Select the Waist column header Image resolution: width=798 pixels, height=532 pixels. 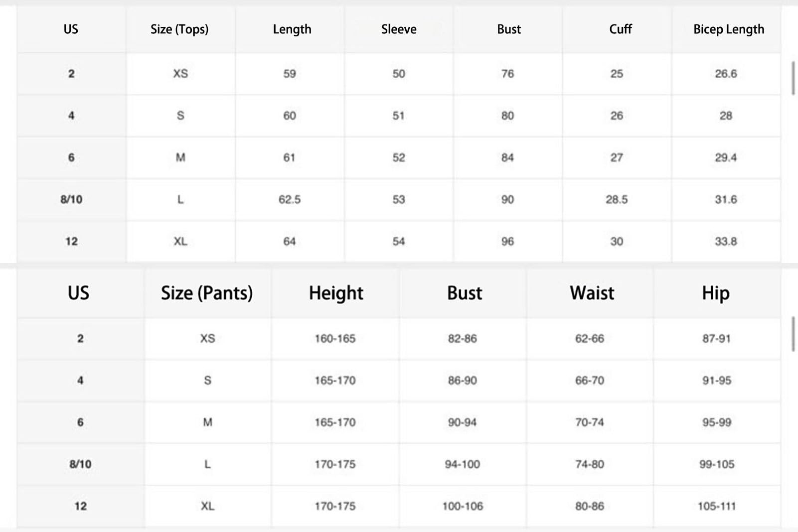click(592, 293)
